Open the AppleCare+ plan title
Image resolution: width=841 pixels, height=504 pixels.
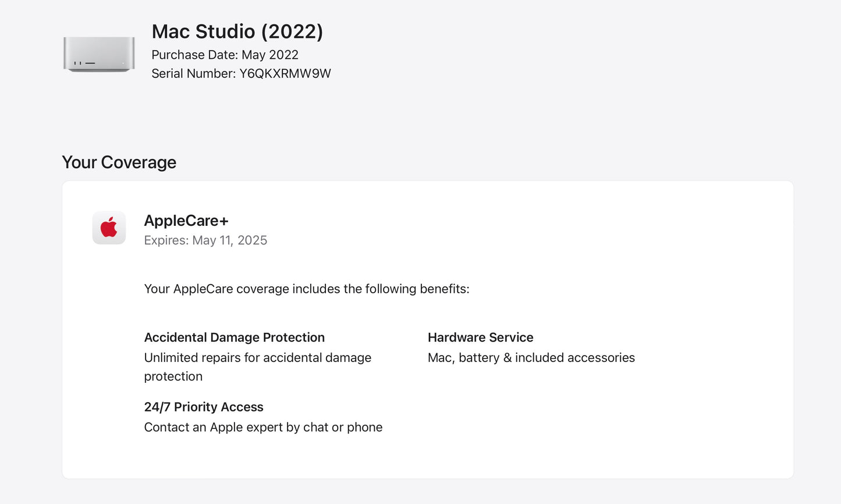point(186,221)
